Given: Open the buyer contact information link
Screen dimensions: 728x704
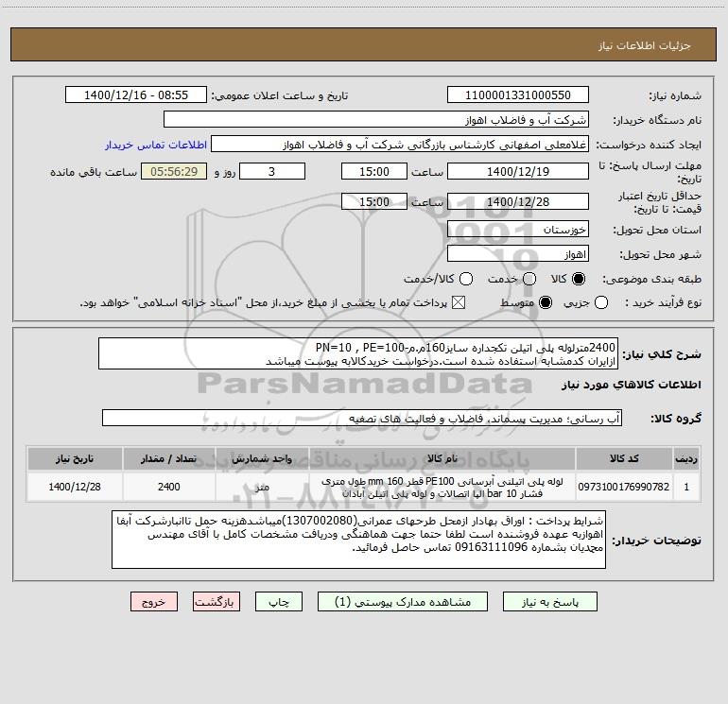Looking at the screenshot, I should (x=156, y=145).
